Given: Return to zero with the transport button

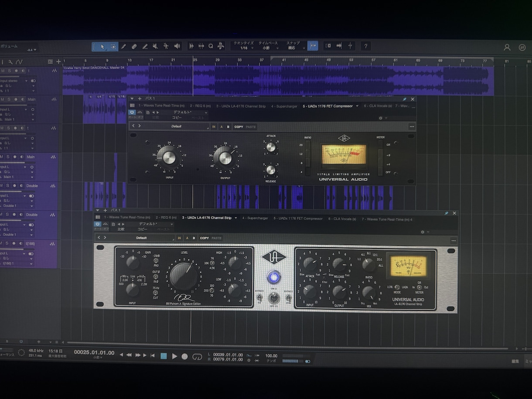Looking at the screenshot, I should click(x=153, y=355).
